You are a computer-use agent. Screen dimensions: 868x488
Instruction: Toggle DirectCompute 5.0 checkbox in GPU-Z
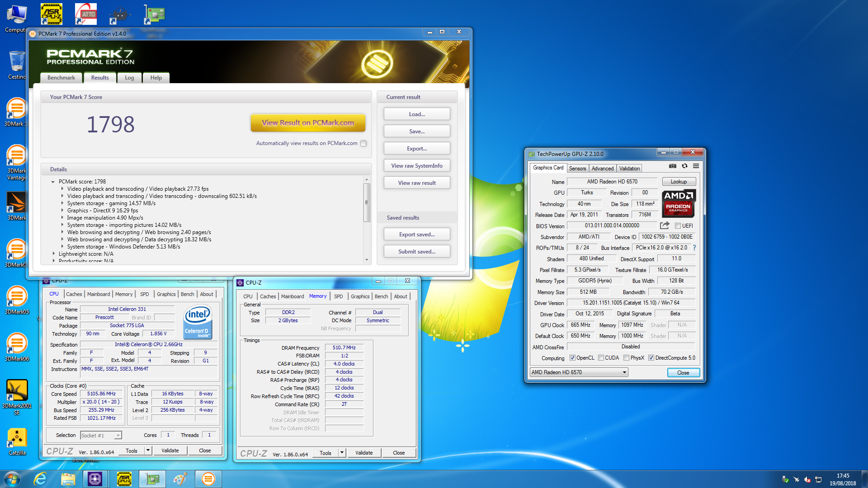651,358
